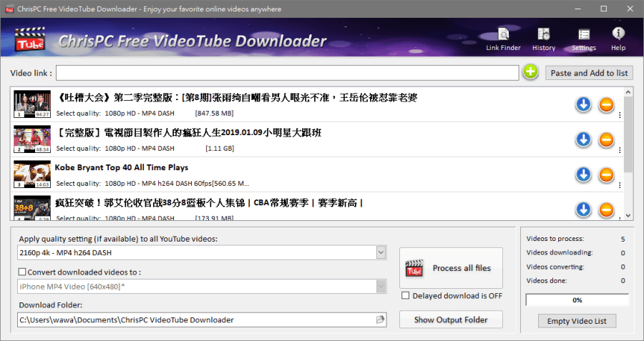Click the Videos converting label
Image resolution: width=644 pixels, height=341 pixels.
pyautogui.click(x=555, y=267)
